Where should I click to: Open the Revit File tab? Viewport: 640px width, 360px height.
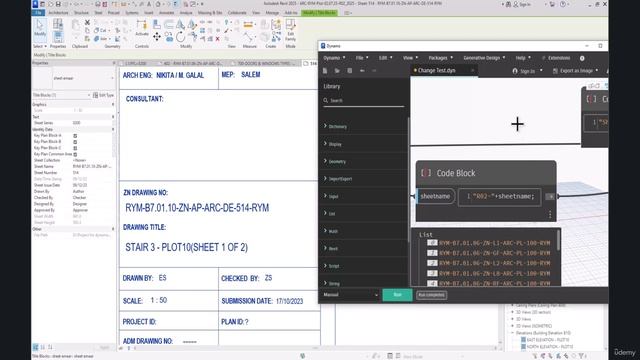[x=38, y=13]
